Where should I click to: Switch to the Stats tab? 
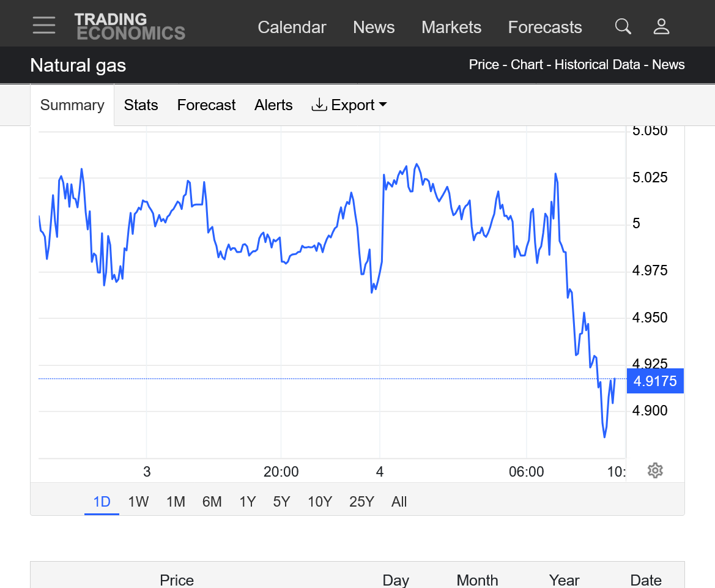click(x=141, y=105)
